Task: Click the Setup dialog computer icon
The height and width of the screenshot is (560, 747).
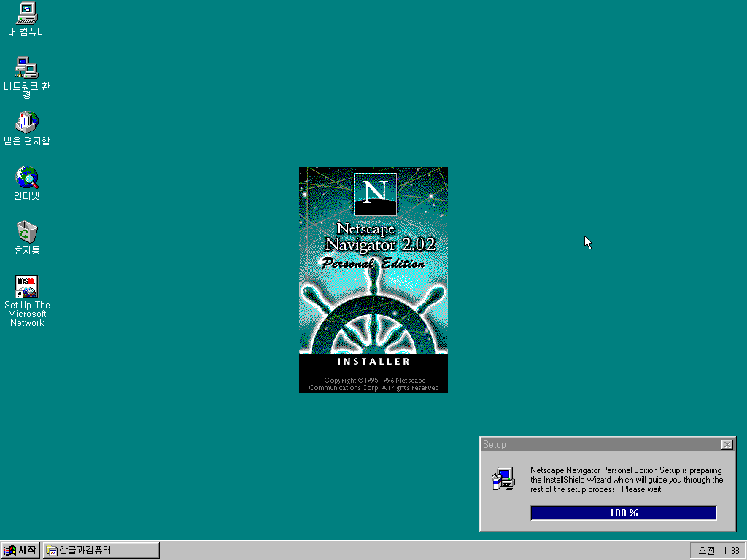Action: tap(503, 479)
